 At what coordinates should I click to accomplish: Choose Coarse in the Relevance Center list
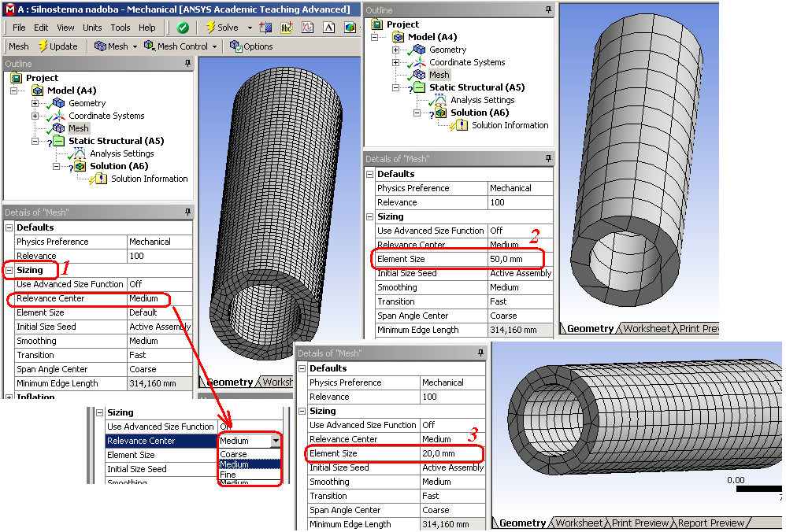[249, 454]
